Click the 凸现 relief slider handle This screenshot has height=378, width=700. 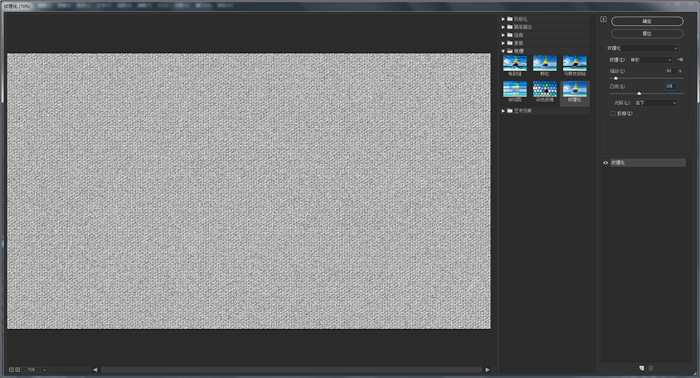point(639,93)
